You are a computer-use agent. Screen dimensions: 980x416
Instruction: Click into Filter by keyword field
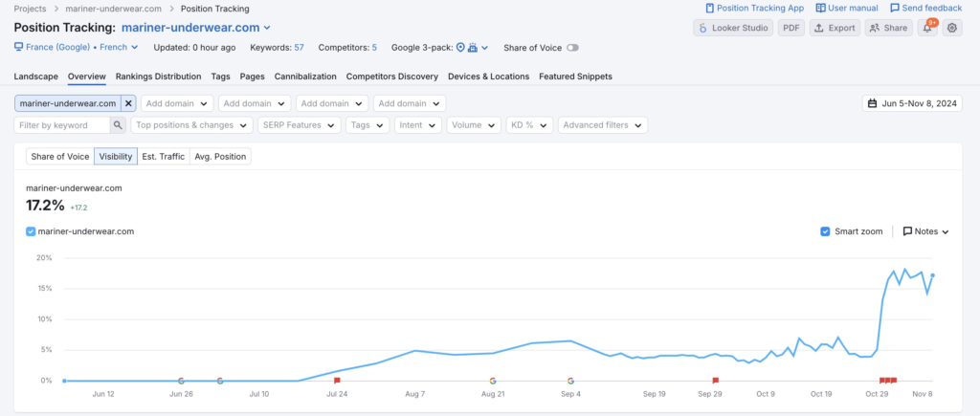point(62,125)
